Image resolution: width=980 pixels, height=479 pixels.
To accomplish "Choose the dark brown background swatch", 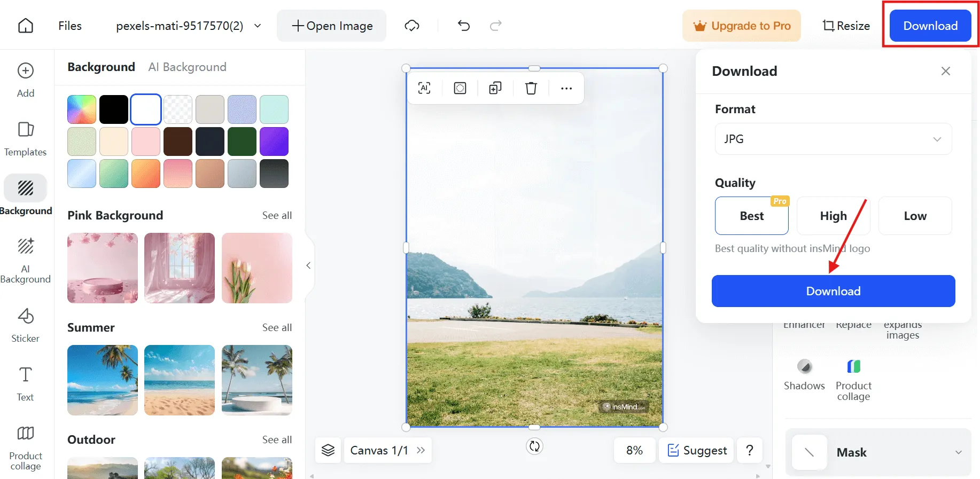I will click(x=178, y=142).
